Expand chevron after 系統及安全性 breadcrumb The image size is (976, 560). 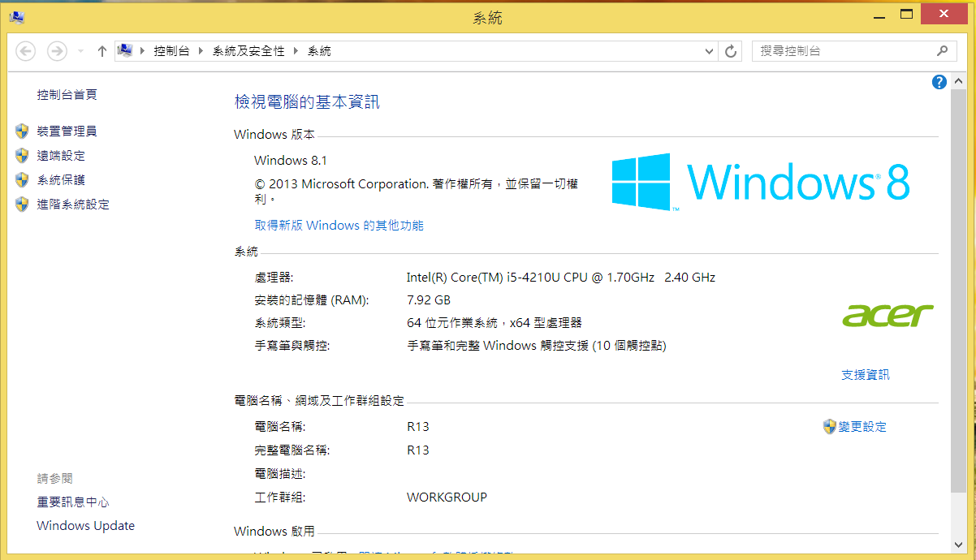[x=296, y=51]
